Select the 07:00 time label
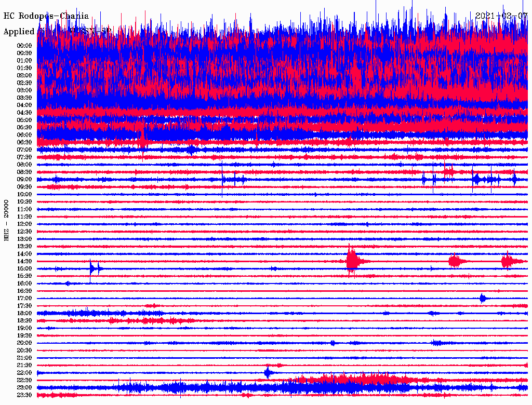Image resolution: width=532 pixels, height=405 pixels. point(24,150)
